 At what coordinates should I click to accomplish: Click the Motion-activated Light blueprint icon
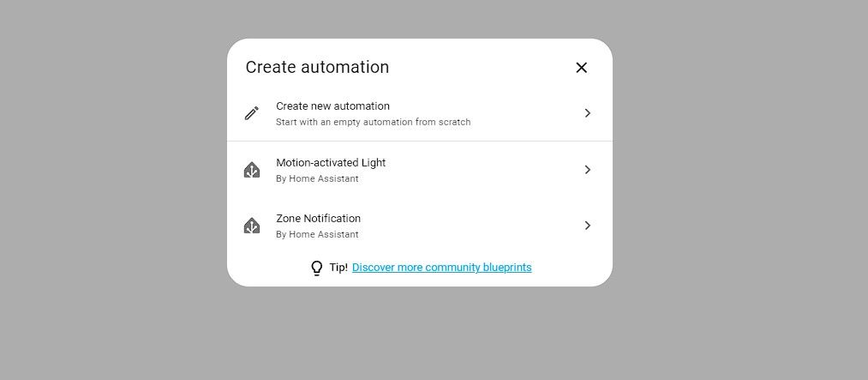[251, 170]
